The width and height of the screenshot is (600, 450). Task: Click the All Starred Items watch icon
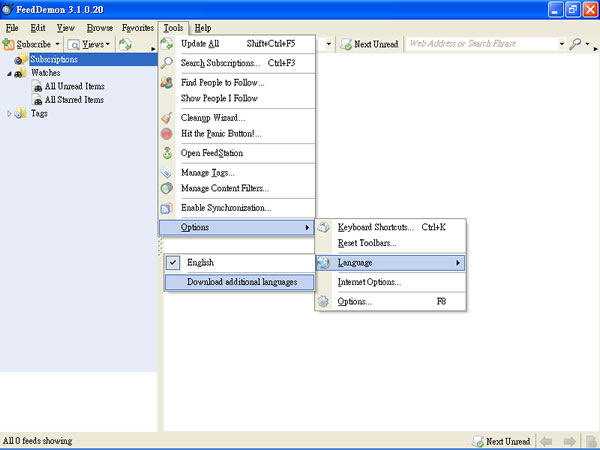pyautogui.click(x=37, y=99)
